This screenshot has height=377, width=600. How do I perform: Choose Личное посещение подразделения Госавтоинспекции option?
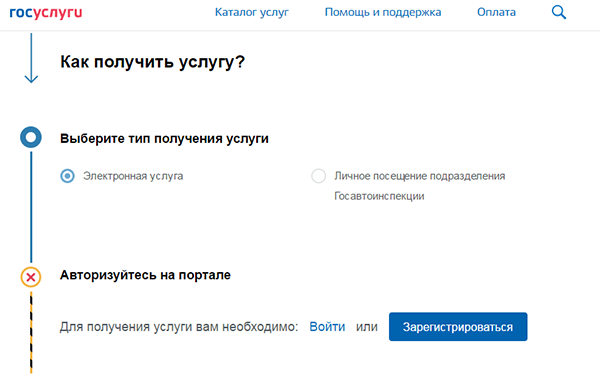(318, 176)
